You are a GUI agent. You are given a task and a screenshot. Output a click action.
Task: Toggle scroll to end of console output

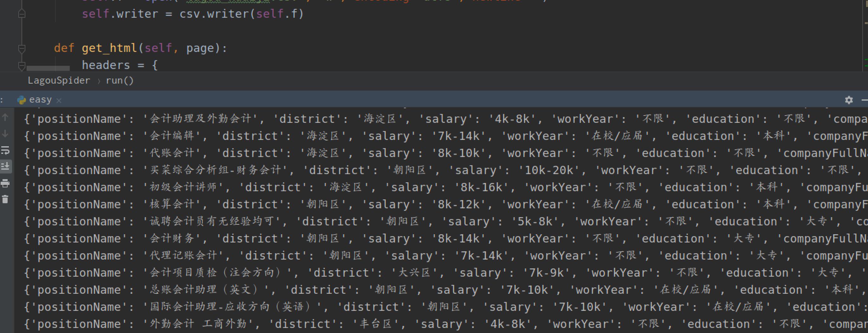[5, 167]
